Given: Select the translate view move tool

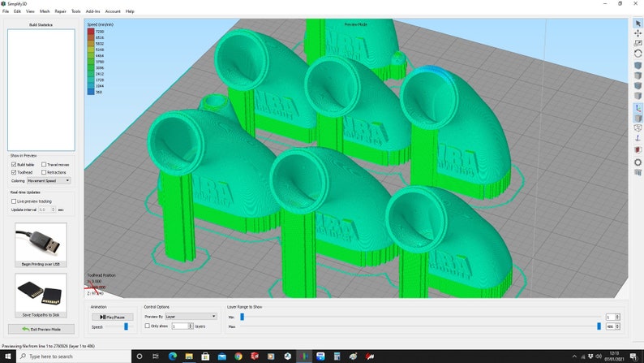Looking at the screenshot, I should pos(638,33).
